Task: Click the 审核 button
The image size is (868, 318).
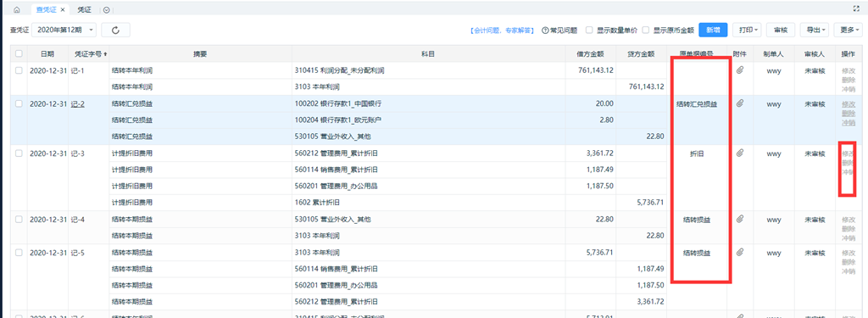Action: coord(781,30)
